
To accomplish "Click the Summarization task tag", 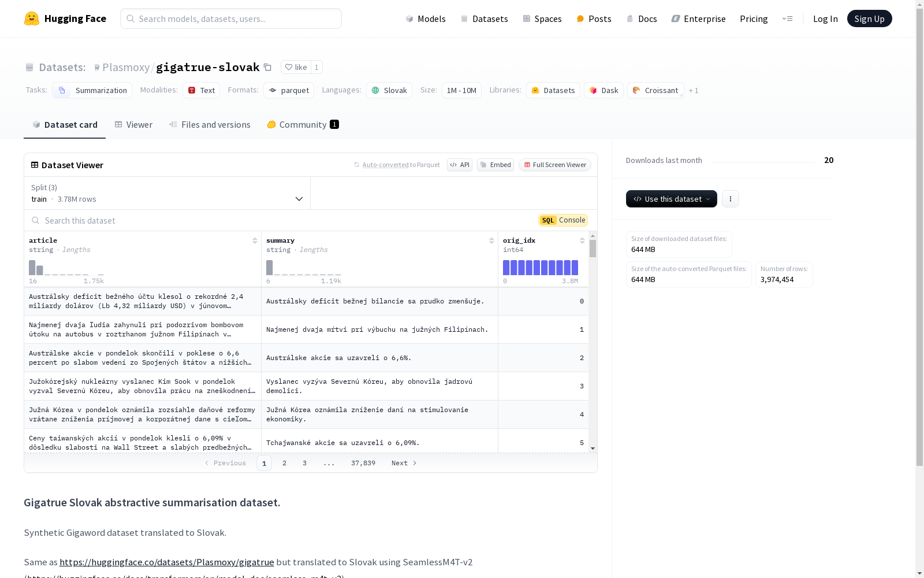I will pos(92,90).
